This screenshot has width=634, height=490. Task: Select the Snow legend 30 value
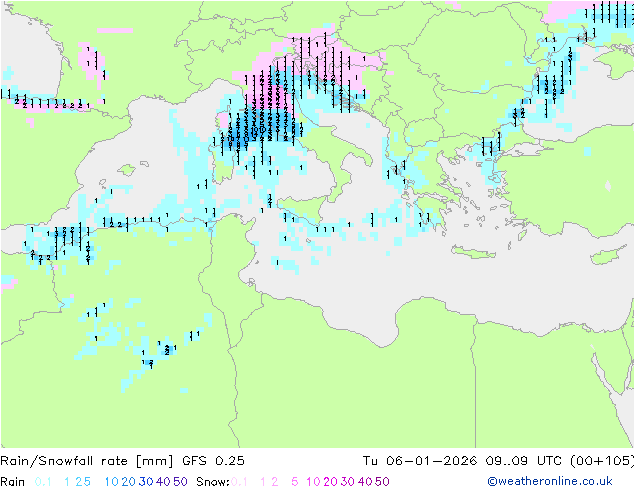point(348,482)
